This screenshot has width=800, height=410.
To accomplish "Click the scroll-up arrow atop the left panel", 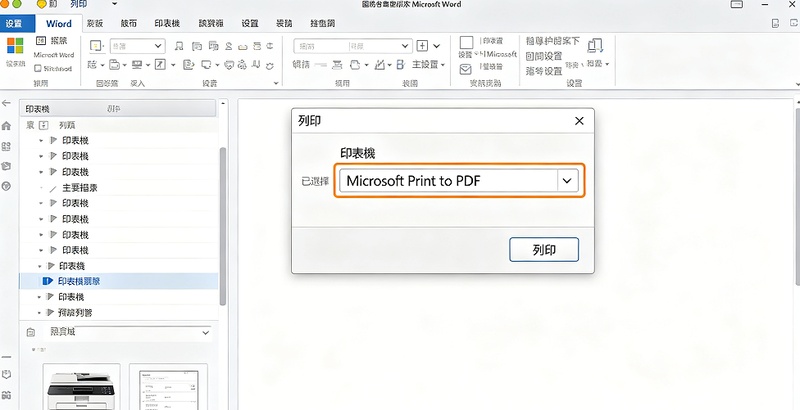I will (x=222, y=103).
